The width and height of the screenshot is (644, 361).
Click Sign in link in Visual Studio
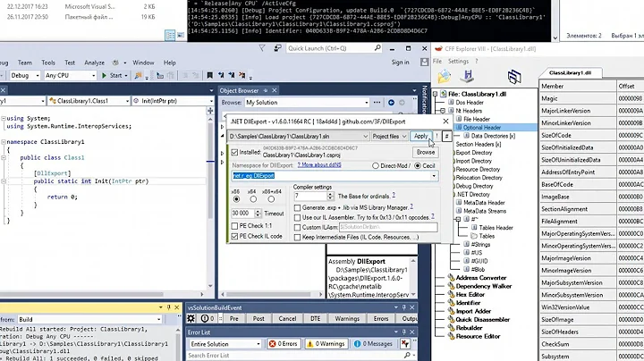(x=400, y=63)
